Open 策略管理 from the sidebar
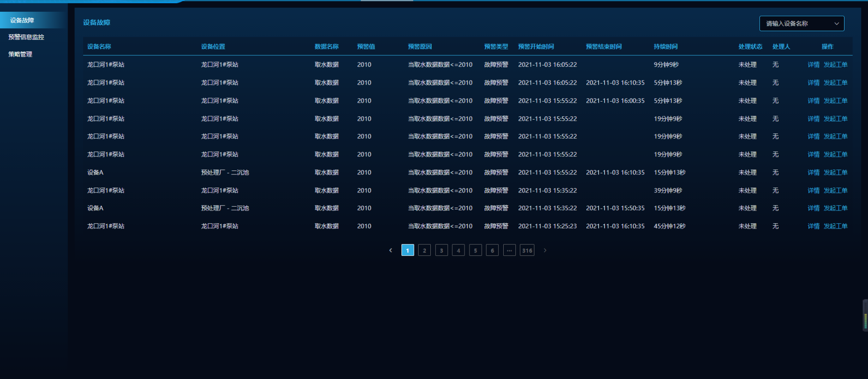 [21, 54]
